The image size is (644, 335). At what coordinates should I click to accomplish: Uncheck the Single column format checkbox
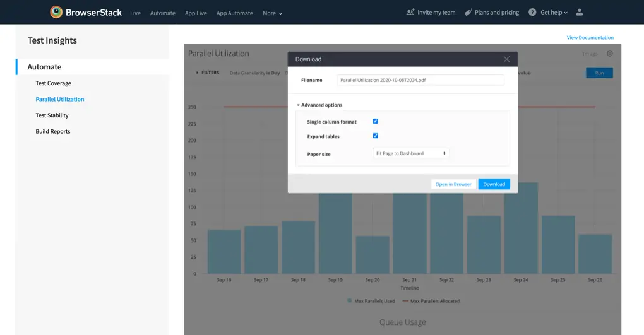coord(375,121)
